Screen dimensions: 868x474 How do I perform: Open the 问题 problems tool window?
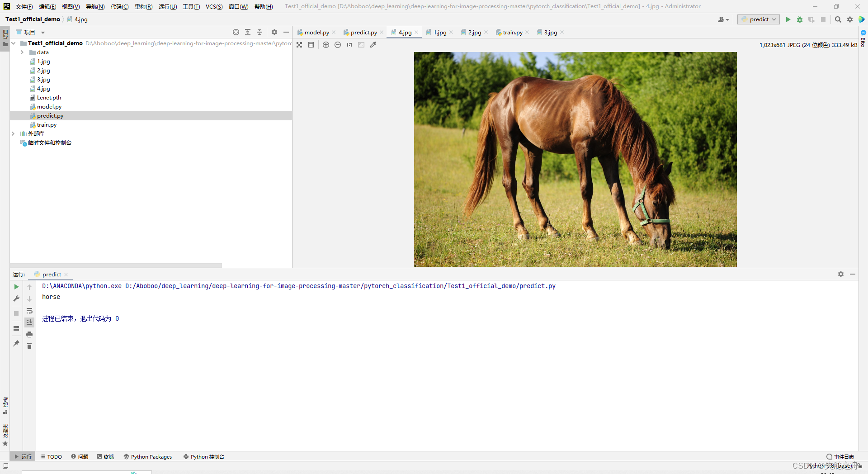(x=80, y=457)
